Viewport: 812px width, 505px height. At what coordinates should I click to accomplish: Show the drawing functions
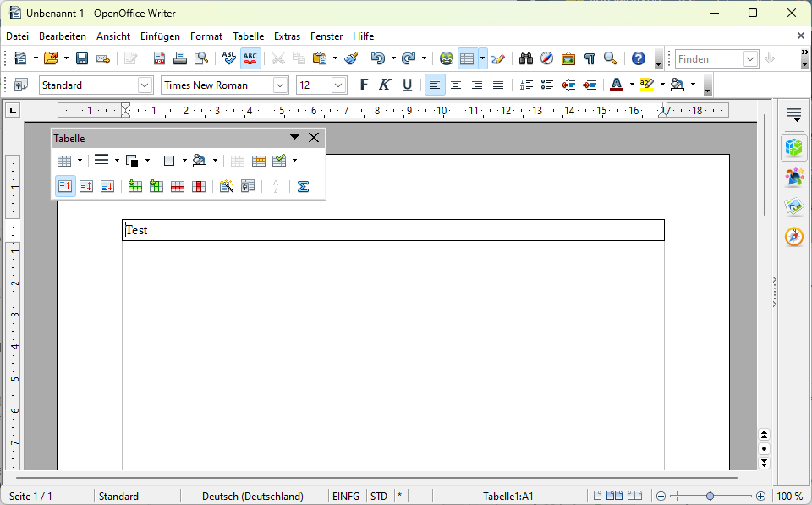[498, 58]
